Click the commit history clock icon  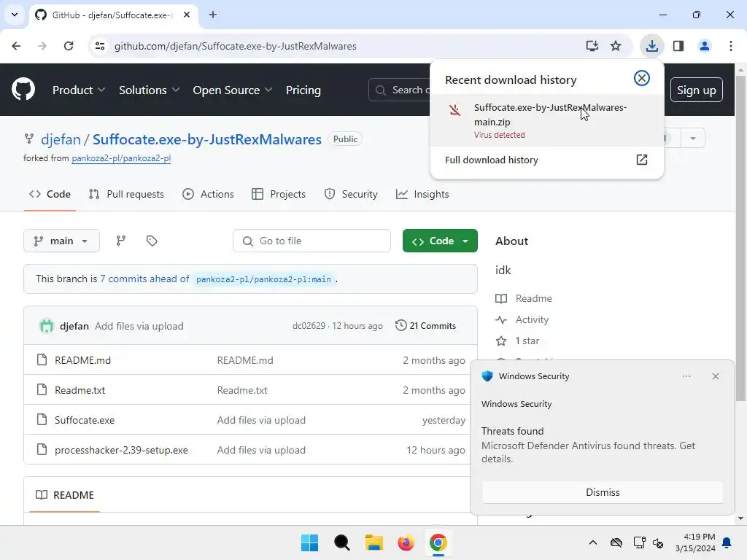point(401,325)
